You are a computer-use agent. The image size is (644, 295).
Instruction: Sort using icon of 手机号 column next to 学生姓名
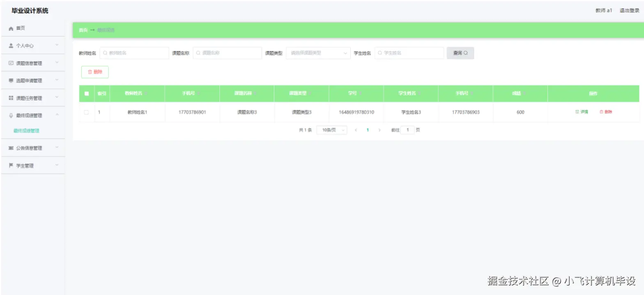[x=472, y=94]
